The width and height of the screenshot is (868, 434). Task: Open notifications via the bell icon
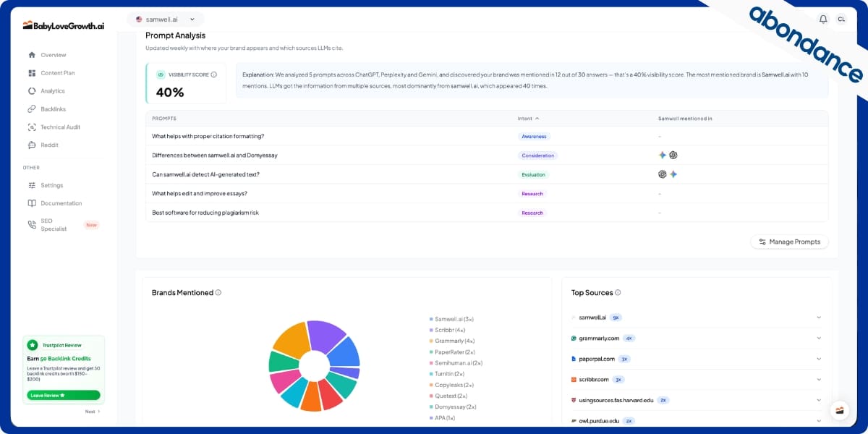pyautogui.click(x=823, y=20)
